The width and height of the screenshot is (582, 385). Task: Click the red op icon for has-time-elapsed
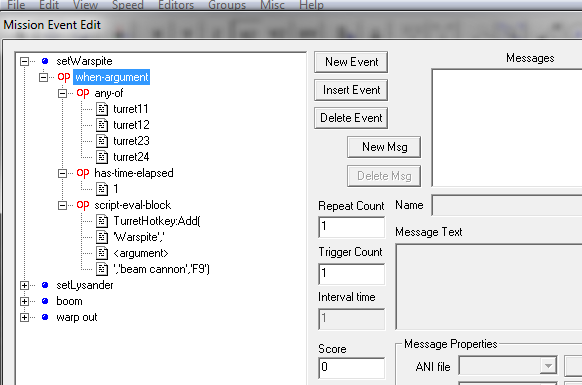point(83,173)
